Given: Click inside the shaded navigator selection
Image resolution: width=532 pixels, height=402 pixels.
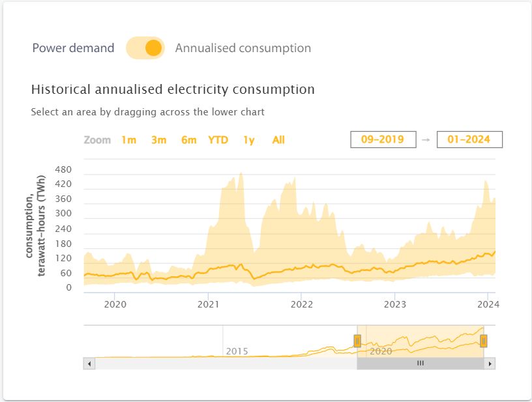Looking at the screenshot, I should tap(421, 340).
